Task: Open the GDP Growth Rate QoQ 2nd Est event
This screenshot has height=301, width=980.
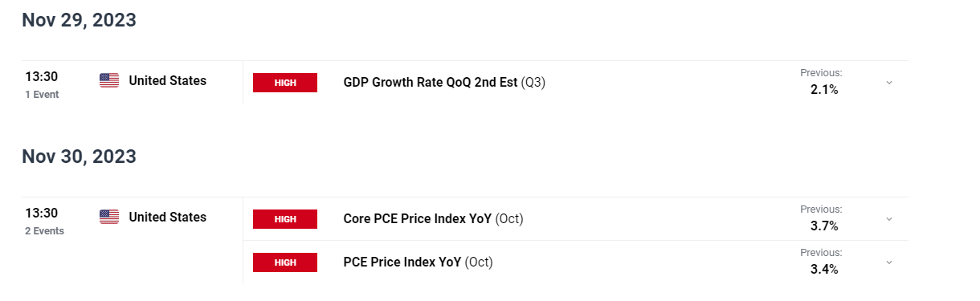Action: click(x=444, y=82)
